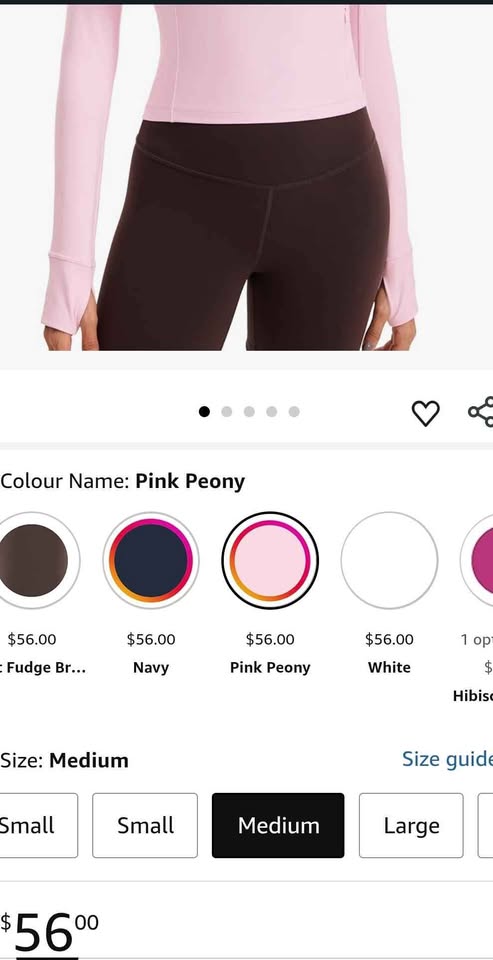Jump to the fourth image dot
The image size is (493, 960).
[271, 411]
